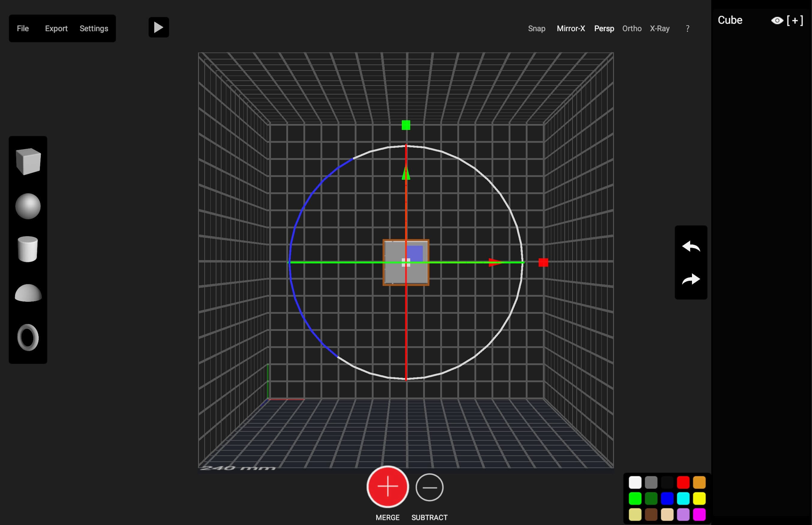Open the help panel
The height and width of the screenshot is (525, 812).
pyautogui.click(x=687, y=28)
